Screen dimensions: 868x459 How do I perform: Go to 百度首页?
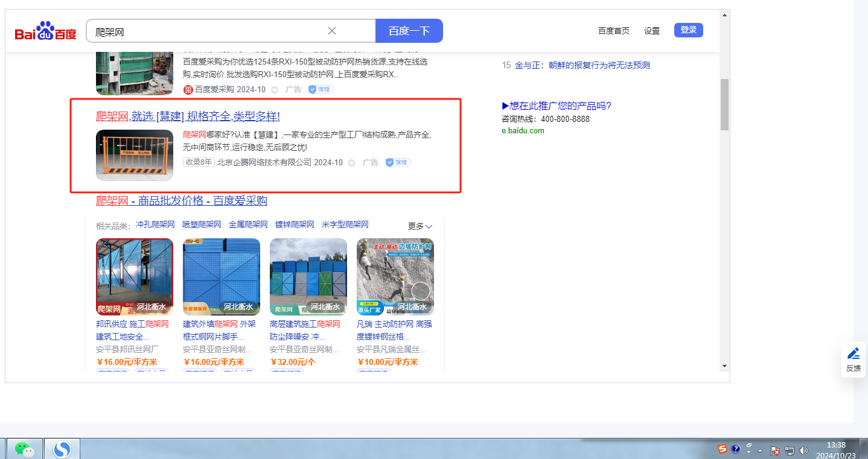point(613,31)
